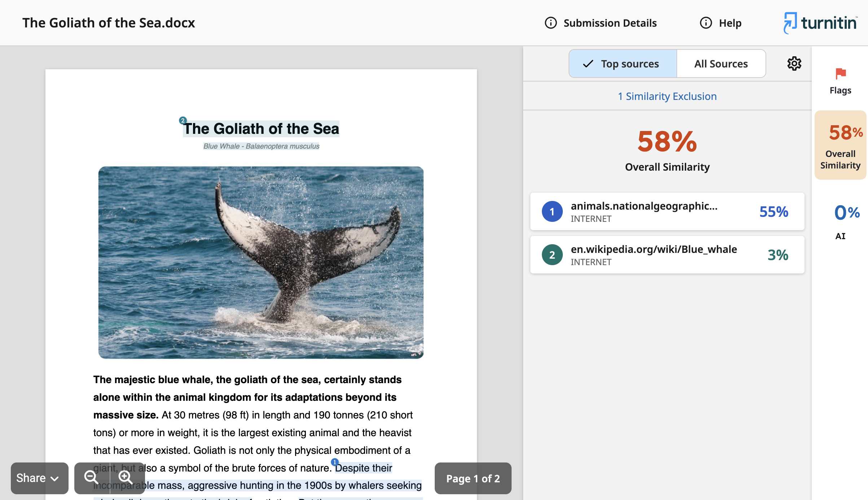Image resolution: width=868 pixels, height=500 pixels.
Task: Expand the Share options menu
Action: tap(39, 478)
